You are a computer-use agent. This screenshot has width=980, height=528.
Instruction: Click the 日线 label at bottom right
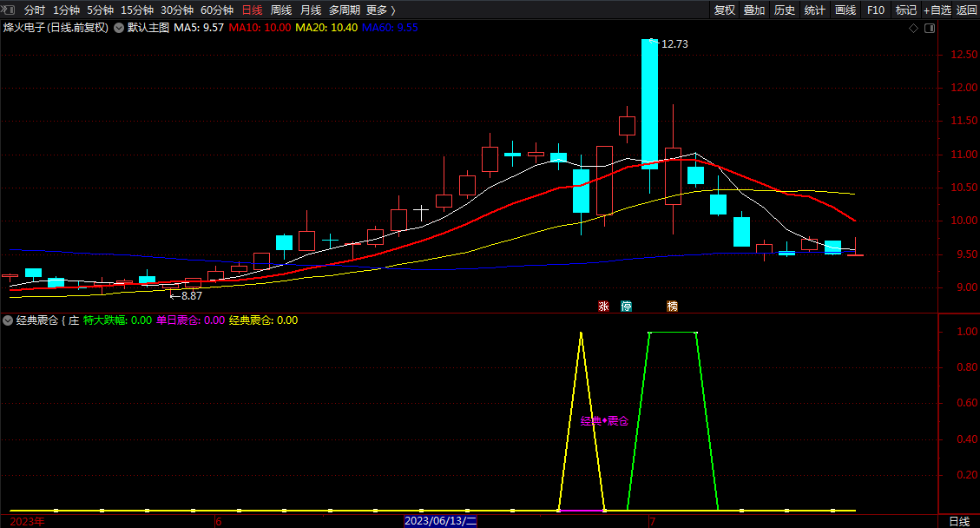point(959,522)
